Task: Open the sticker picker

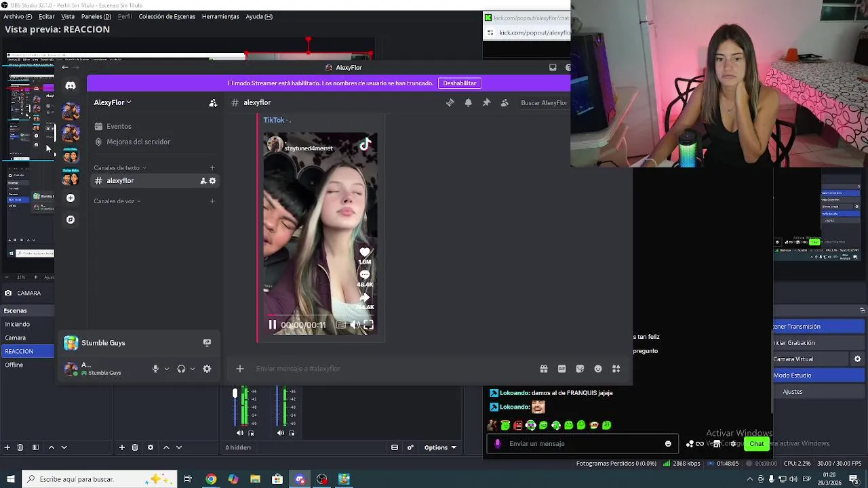Action: (x=580, y=369)
